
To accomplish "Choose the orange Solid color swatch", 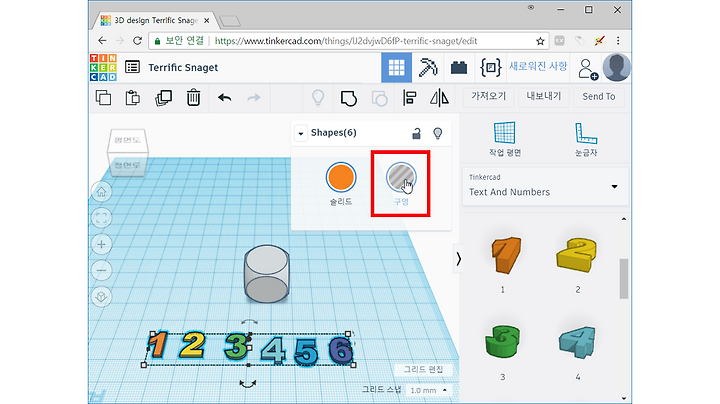I will tap(341, 177).
